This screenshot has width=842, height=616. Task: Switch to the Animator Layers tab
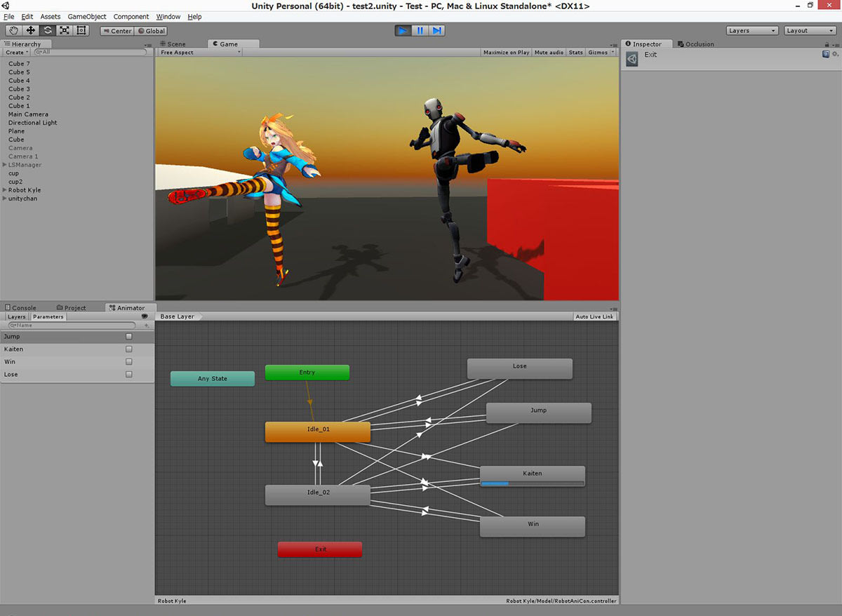pyautogui.click(x=17, y=317)
